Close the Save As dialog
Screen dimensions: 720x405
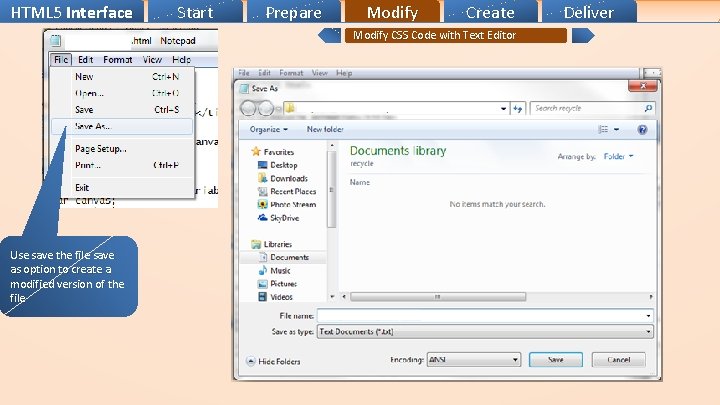(643, 86)
